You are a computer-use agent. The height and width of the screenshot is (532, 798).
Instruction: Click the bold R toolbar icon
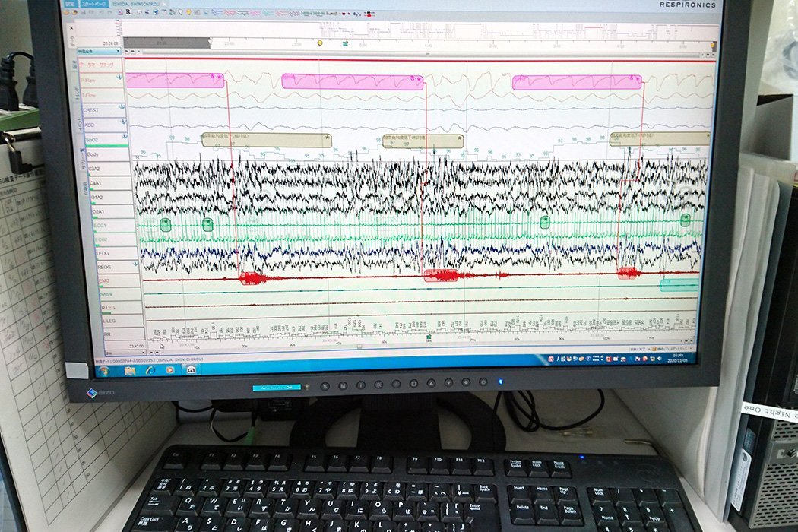pyautogui.click(x=128, y=11)
